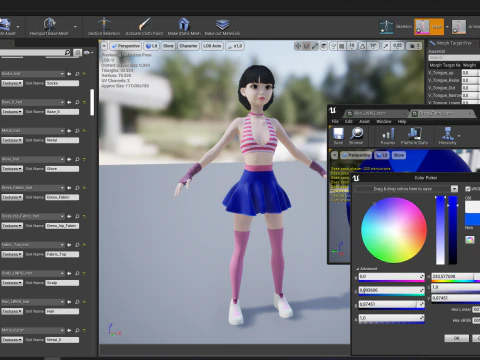Open File menu in the material editor

335,121
